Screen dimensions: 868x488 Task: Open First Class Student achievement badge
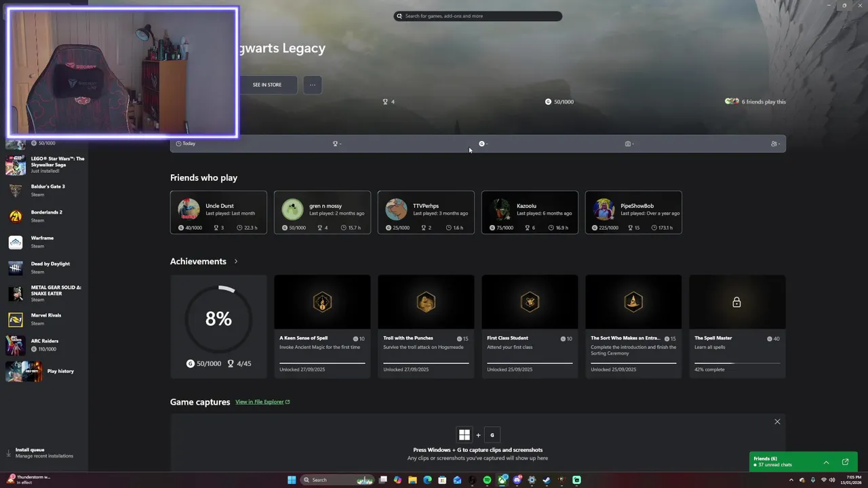(530, 302)
